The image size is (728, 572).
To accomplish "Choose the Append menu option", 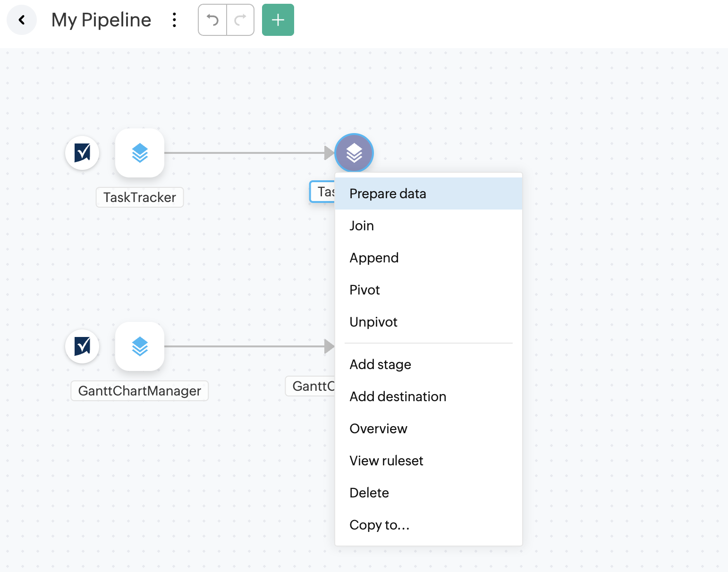I will [374, 258].
